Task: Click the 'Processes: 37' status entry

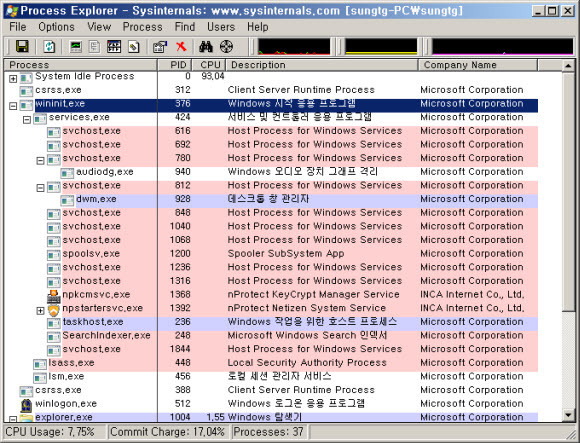Action: coord(269,433)
